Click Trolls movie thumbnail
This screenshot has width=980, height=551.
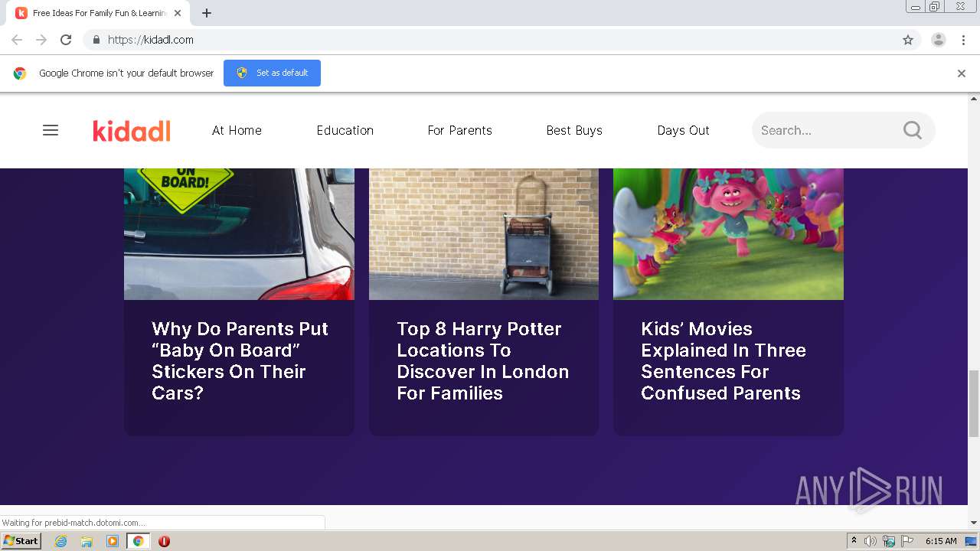728,234
